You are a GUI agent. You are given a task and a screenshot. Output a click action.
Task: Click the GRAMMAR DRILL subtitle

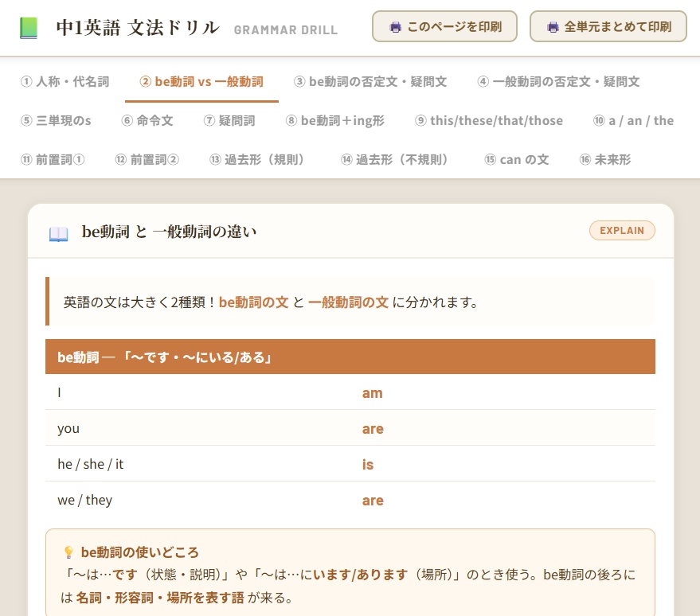(x=286, y=30)
